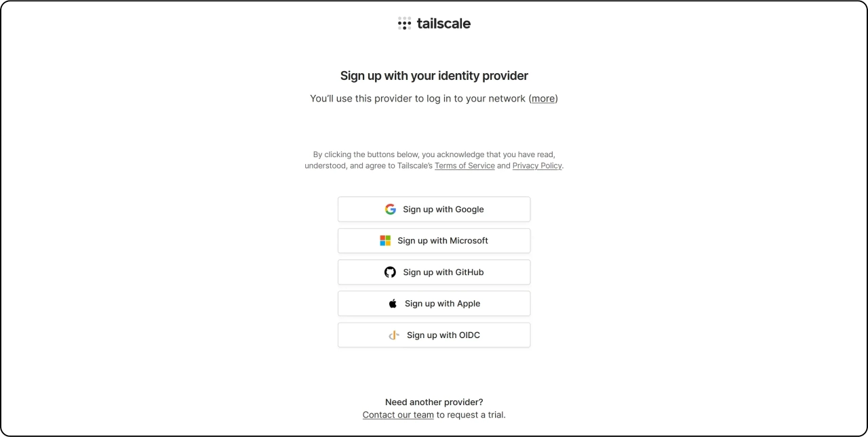Screen dimensions: 868x437
Task: Click the "By clicking the buttons below" notice
Action: coord(434,155)
